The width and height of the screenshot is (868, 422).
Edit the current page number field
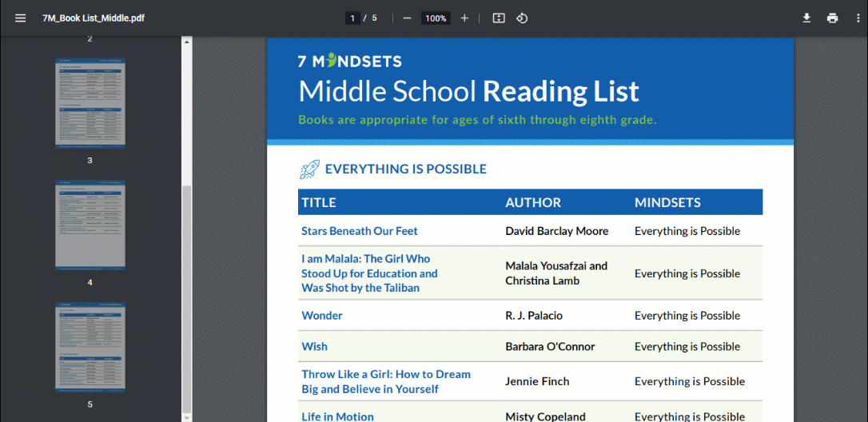352,18
